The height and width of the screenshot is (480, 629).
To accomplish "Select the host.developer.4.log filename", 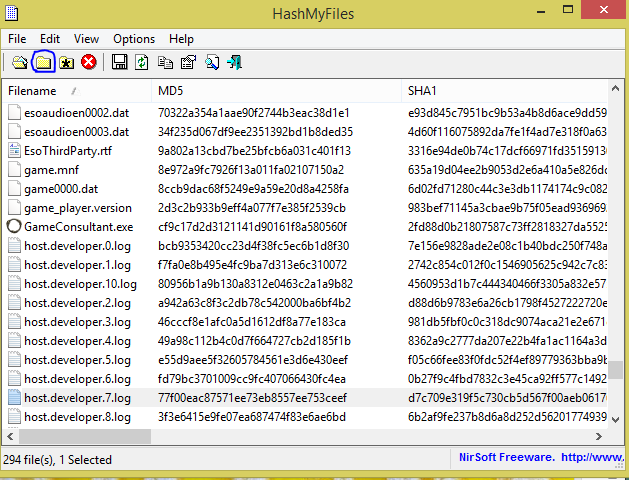I will pyautogui.click(x=77, y=341).
